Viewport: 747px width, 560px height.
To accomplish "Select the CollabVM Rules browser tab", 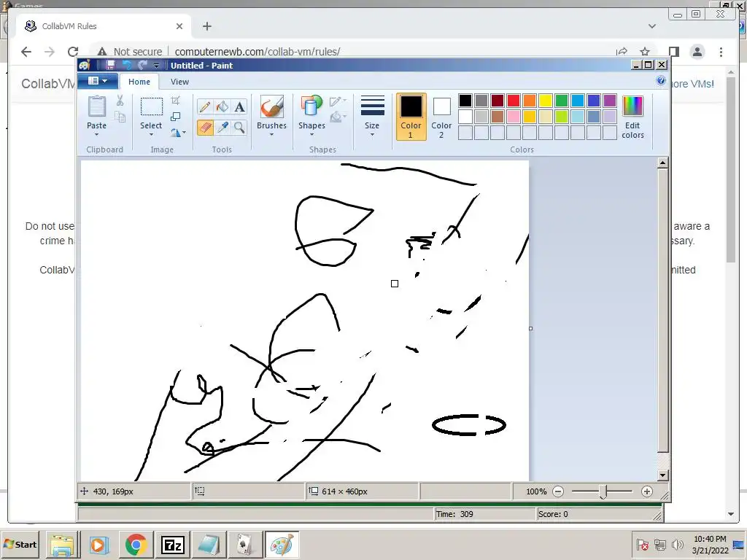I will pyautogui.click(x=104, y=26).
